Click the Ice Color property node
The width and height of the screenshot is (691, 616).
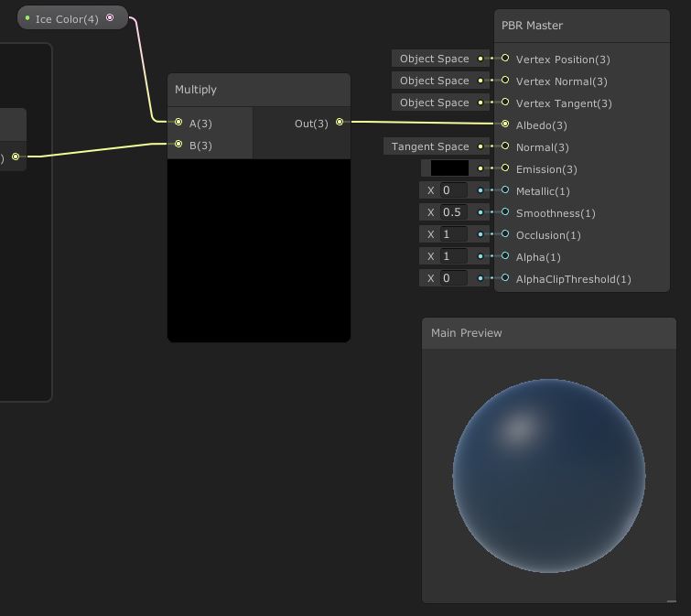coord(67,18)
